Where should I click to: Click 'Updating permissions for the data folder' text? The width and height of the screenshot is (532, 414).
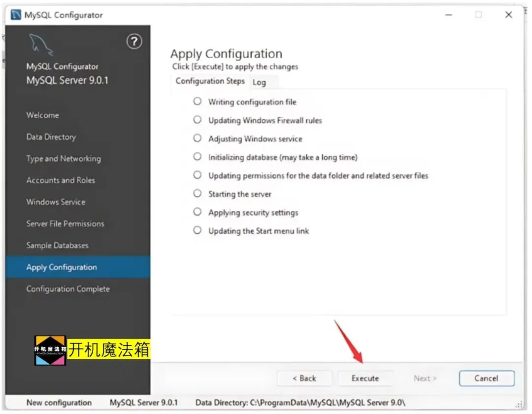[318, 175]
